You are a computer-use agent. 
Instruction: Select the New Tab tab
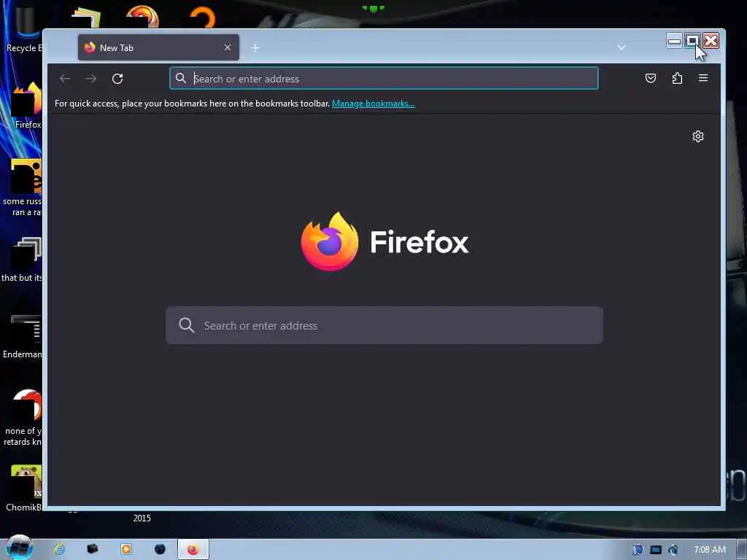pyautogui.click(x=158, y=47)
